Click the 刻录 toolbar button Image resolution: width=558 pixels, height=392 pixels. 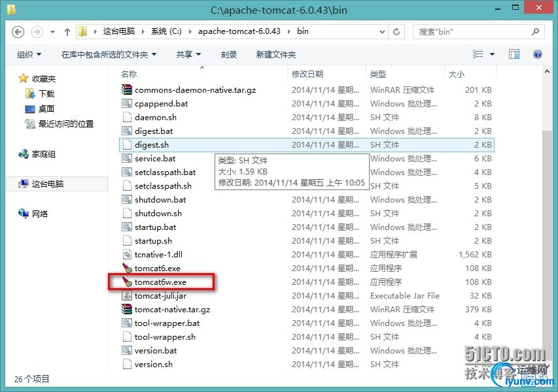pos(229,54)
